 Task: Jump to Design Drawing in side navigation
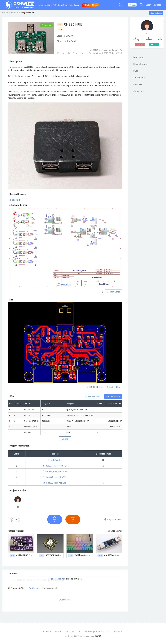[x=140, y=64]
